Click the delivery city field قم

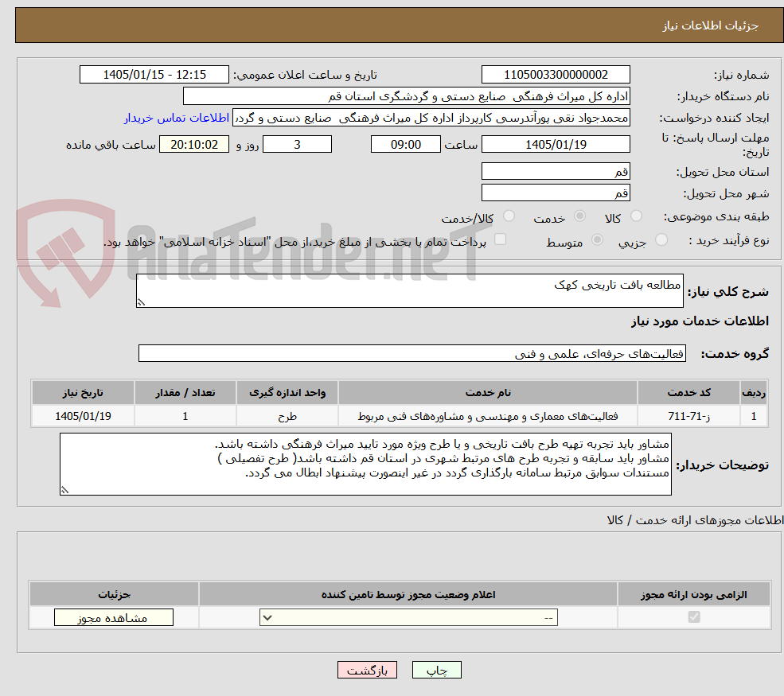556,192
